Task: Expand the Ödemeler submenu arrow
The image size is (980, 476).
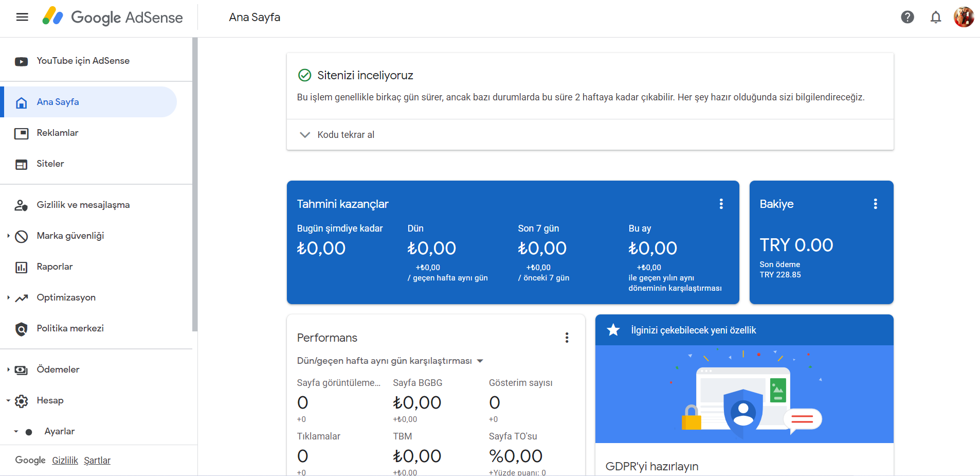Action: point(8,369)
